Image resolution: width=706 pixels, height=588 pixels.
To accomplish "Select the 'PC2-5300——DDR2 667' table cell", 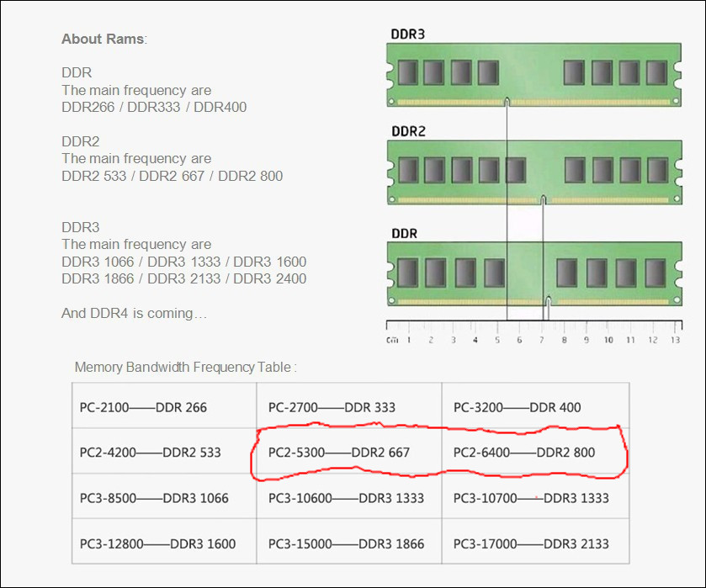I will tap(349, 451).
